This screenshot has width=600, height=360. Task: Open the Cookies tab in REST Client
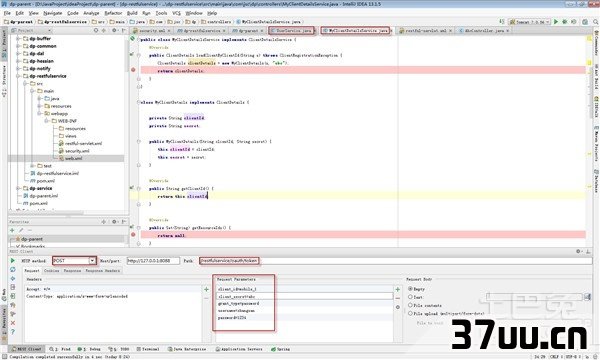coord(51,270)
